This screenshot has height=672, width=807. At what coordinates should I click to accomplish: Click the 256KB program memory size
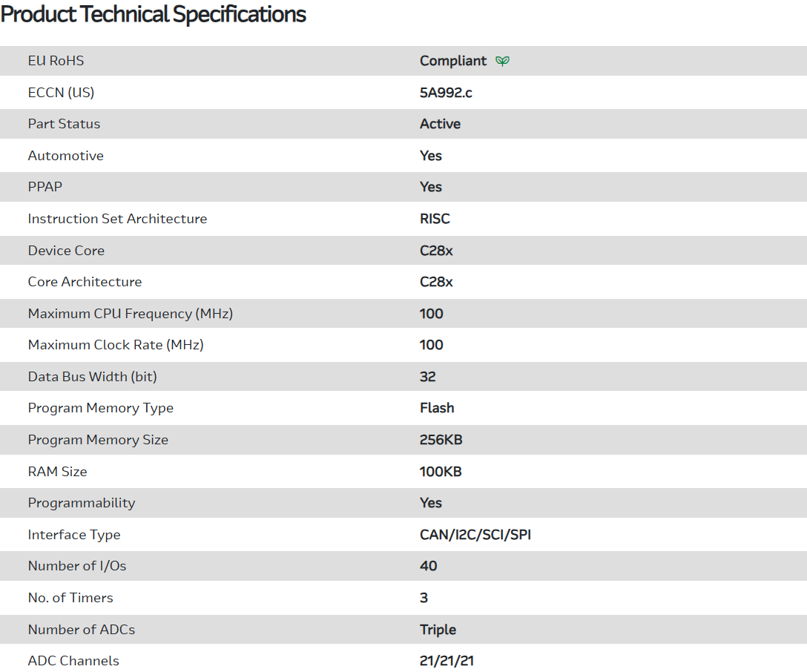coord(441,440)
